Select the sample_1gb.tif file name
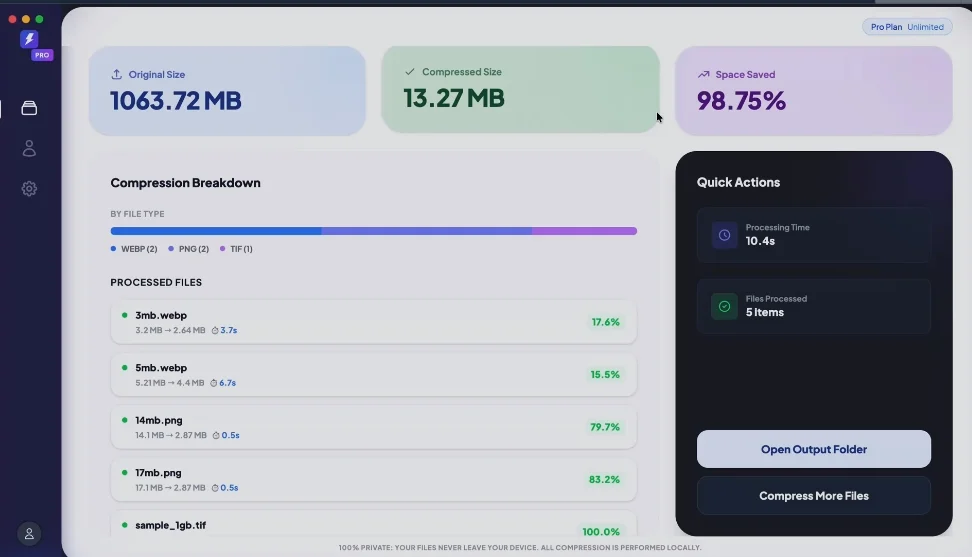This screenshot has width=972, height=557. 170,525
